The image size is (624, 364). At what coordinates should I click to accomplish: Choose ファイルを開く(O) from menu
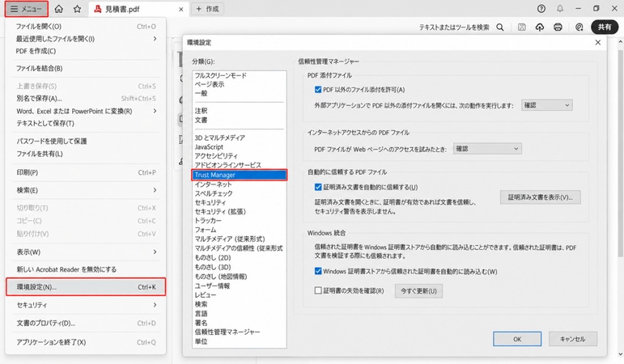pos(86,26)
